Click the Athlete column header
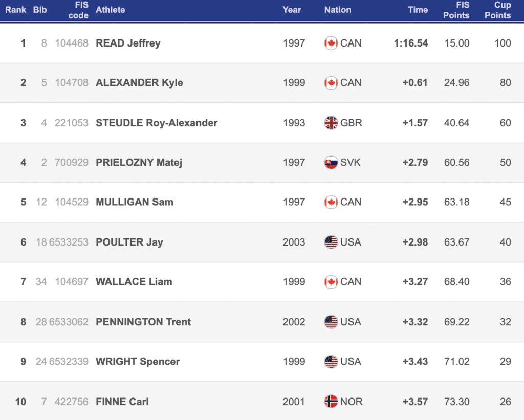 [110, 10]
